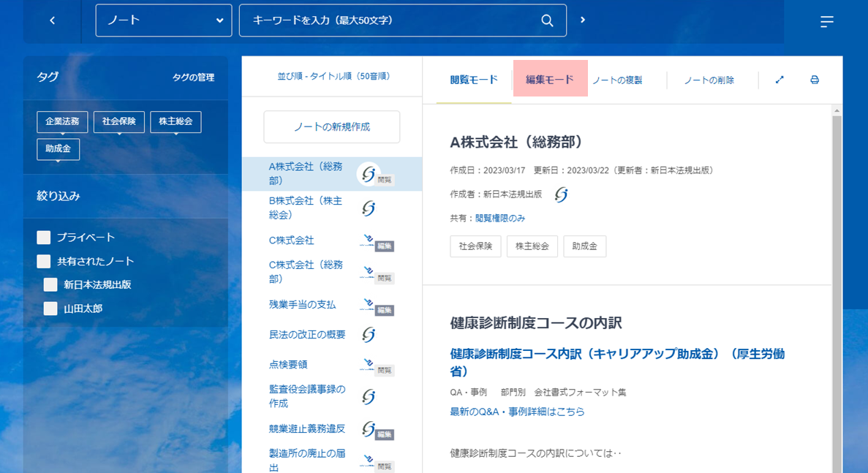
Task: Click ノートの複製
Action: tap(617, 80)
